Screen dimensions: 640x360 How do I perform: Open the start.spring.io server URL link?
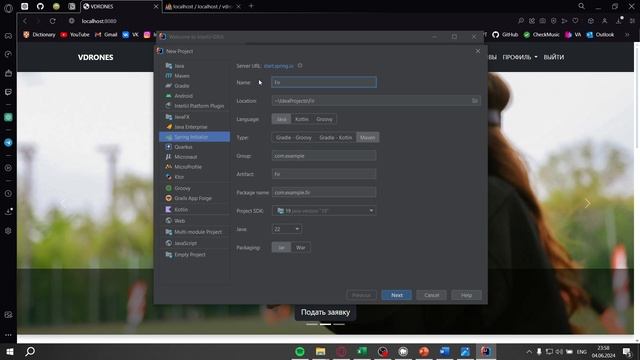coord(278,66)
